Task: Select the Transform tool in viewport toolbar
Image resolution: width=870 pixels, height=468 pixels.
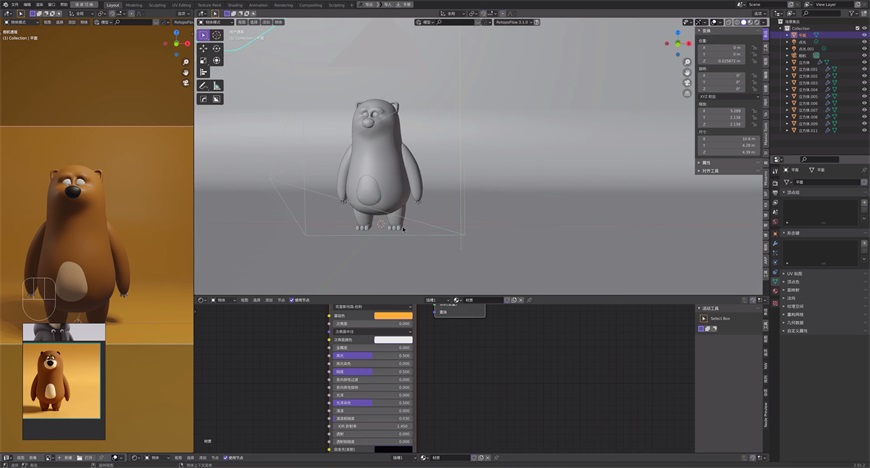Action: click(x=216, y=61)
